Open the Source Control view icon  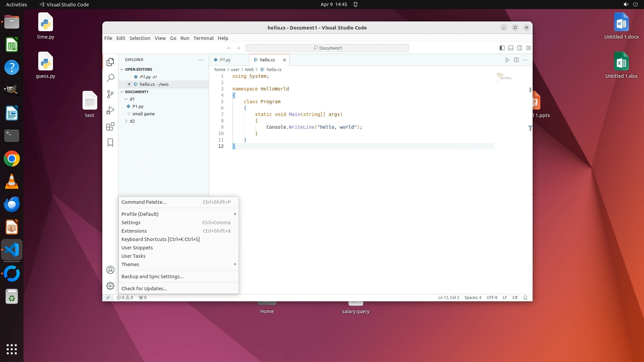point(110,94)
